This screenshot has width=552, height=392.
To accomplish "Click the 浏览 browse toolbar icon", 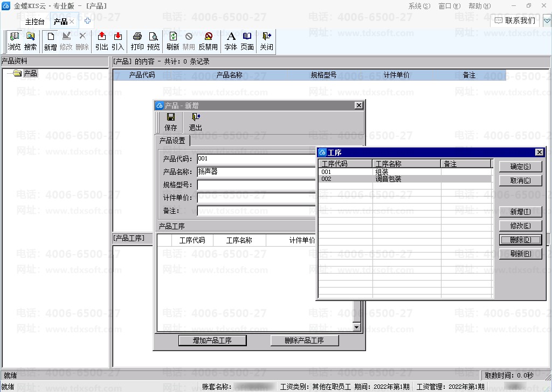I will point(14,41).
